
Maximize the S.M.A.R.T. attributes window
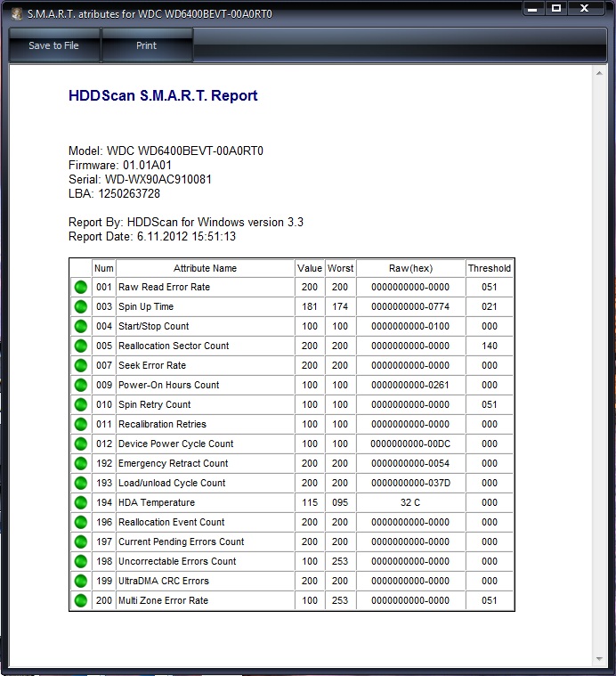pos(556,9)
